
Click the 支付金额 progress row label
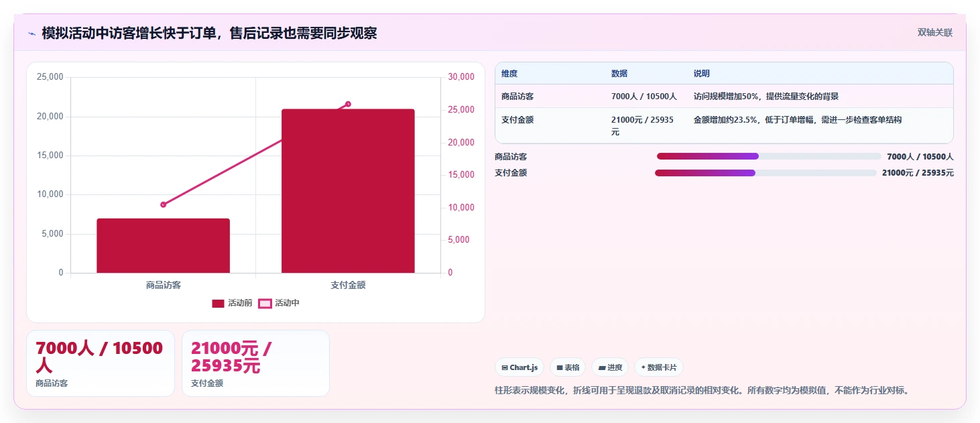tap(511, 173)
